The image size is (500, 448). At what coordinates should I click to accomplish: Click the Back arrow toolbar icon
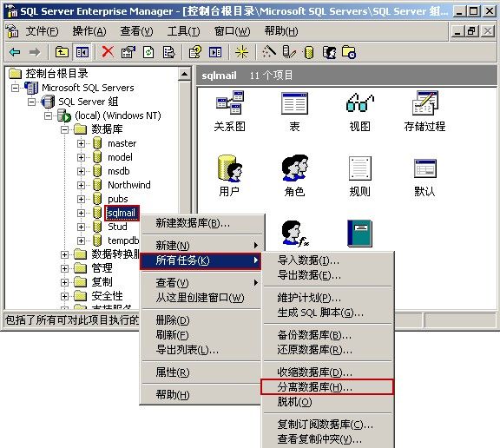pos(15,52)
